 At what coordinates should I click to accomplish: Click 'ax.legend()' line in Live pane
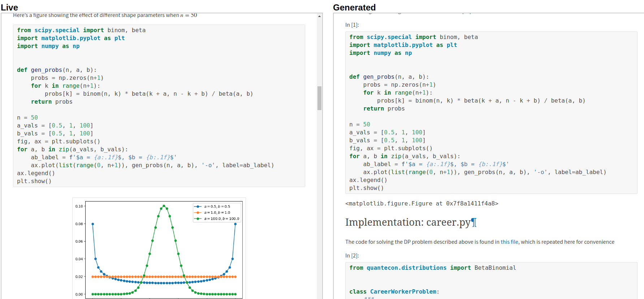click(x=36, y=173)
